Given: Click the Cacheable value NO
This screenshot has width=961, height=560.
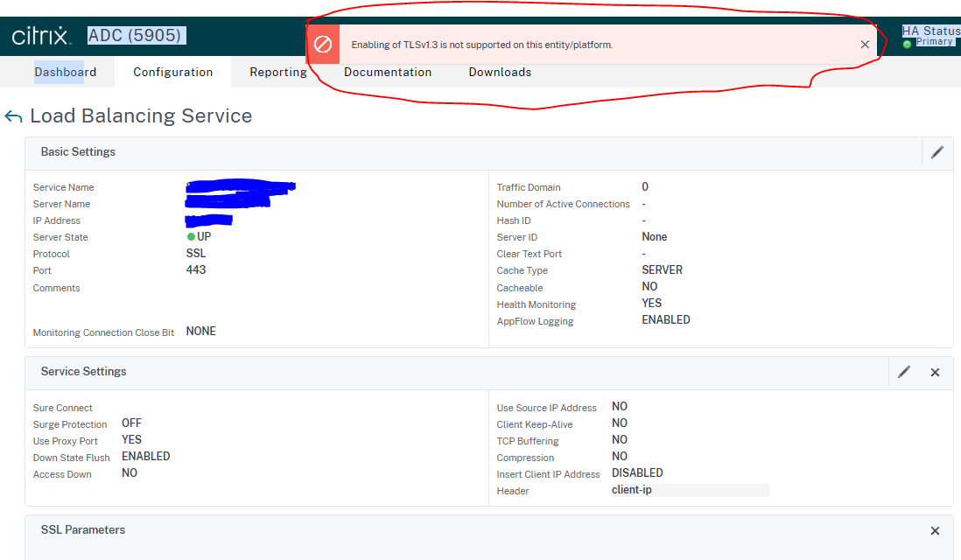Looking at the screenshot, I should pyautogui.click(x=649, y=287).
